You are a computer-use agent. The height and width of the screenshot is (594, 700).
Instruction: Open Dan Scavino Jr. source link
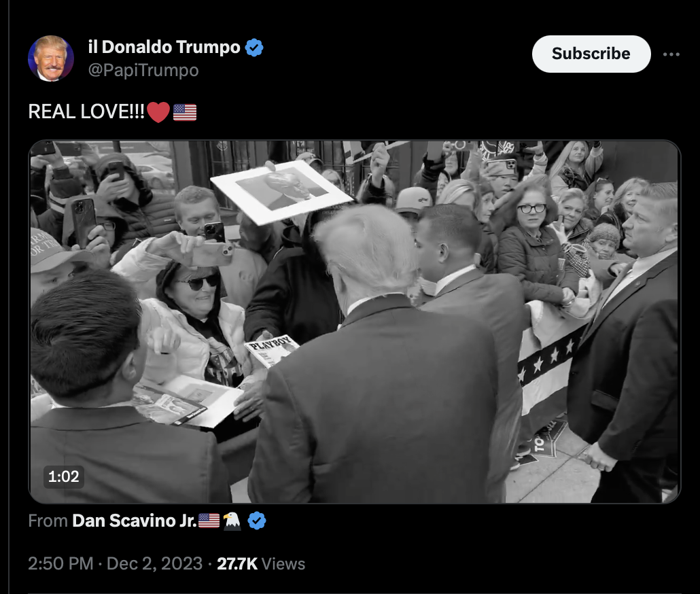coord(135,521)
